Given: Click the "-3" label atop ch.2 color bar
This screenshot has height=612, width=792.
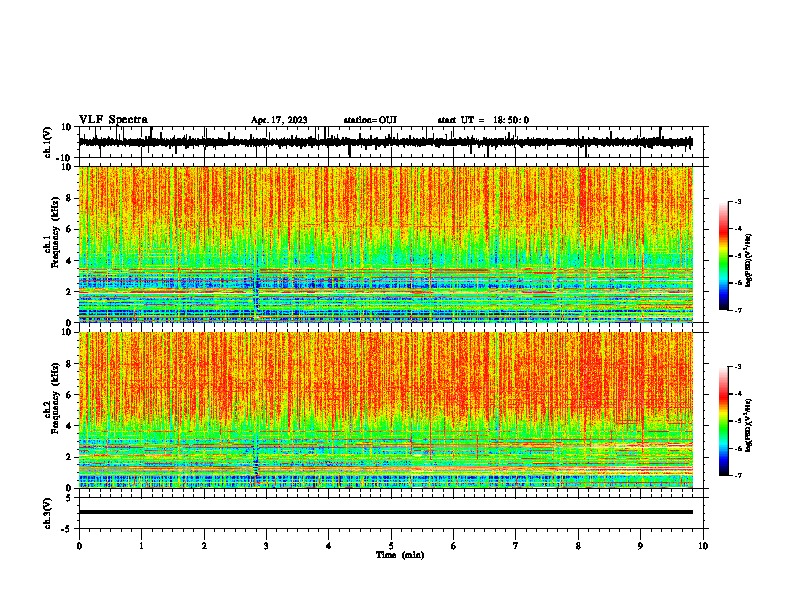Looking at the screenshot, I should pyautogui.click(x=738, y=367).
